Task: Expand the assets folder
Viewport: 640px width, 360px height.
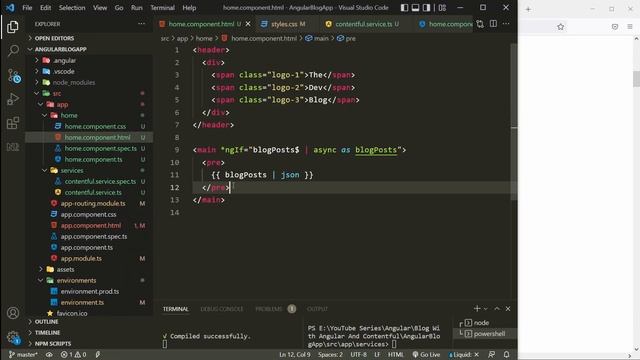Action: coord(65,269)
